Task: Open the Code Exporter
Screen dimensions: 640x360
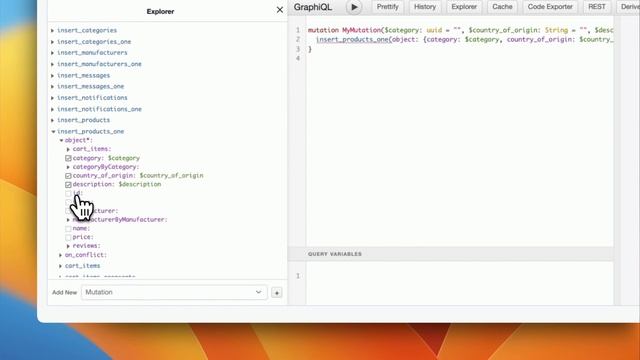Action: point(550,7)
